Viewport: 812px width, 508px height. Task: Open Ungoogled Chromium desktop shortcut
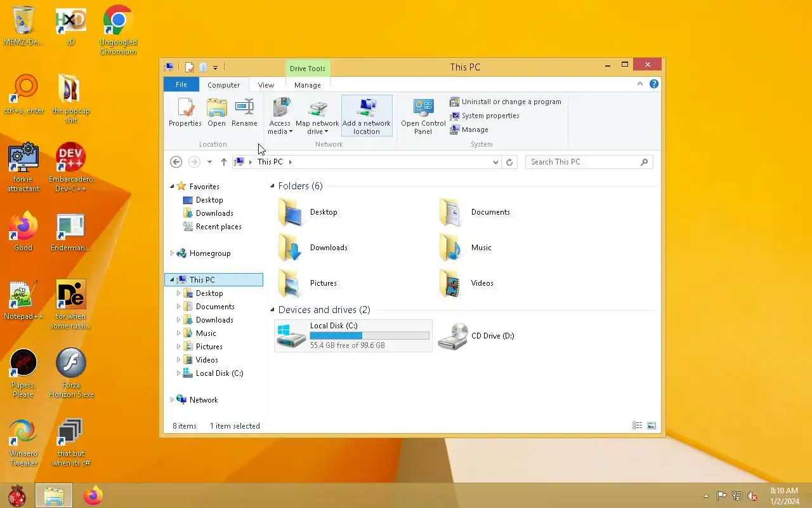click(118, 30)
